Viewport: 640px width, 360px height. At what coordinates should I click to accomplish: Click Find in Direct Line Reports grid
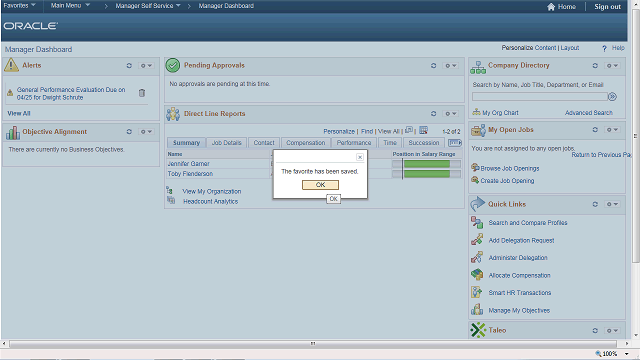click(x=367, y=131)
